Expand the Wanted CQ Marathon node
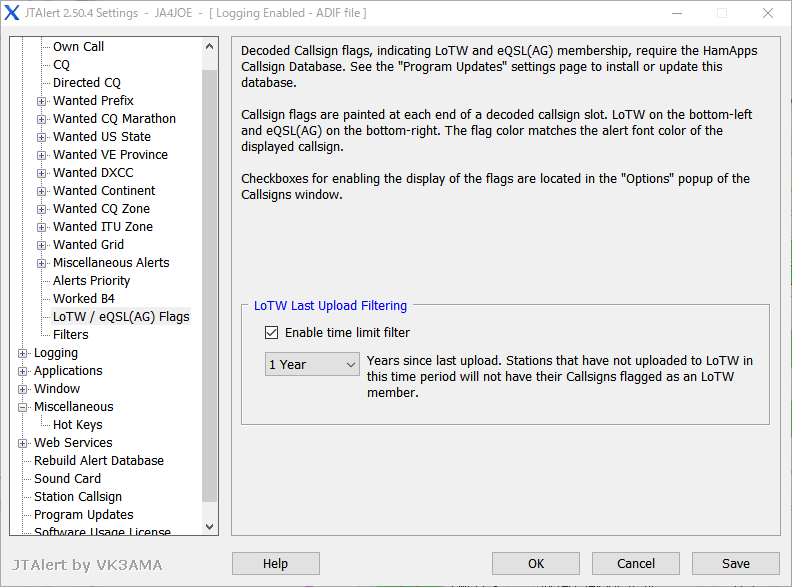 pyautogui.click(x=41, y=119)
